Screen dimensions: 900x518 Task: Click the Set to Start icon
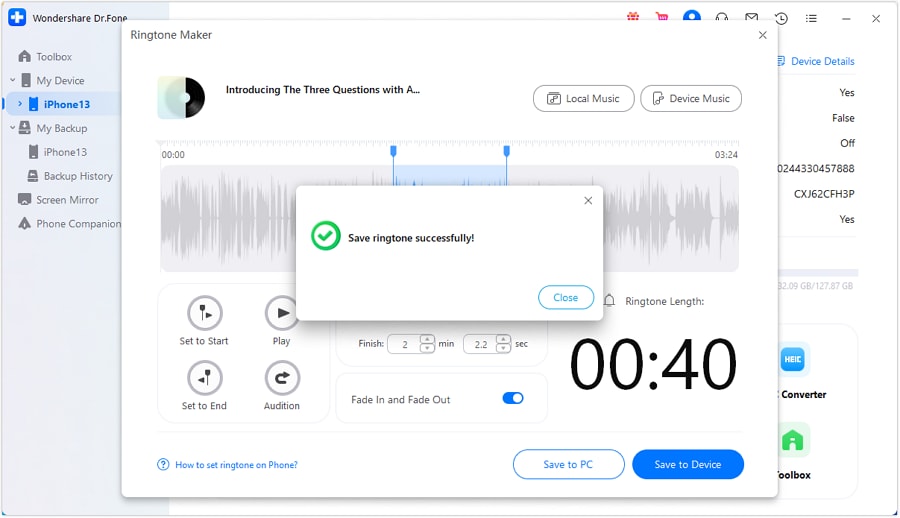point(204,313)
